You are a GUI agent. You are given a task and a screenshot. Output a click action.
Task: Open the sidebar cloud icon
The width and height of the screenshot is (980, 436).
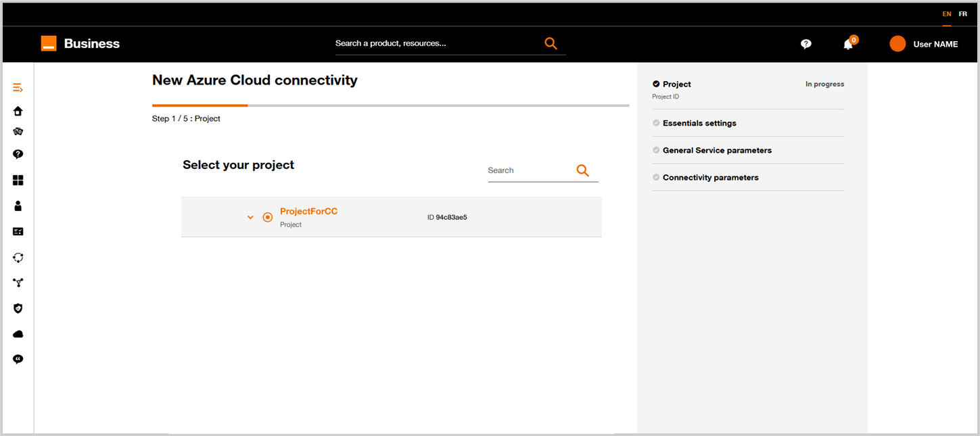point(18,334)
